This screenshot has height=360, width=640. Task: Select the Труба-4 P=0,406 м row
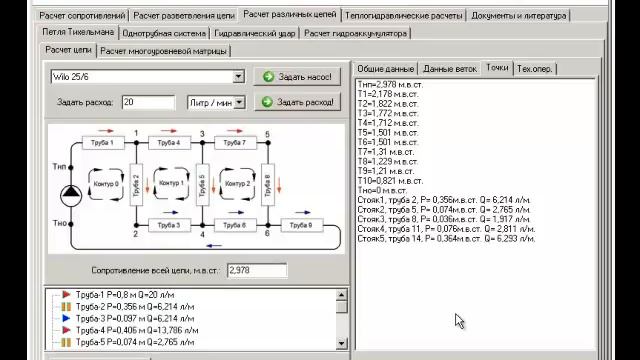point(137,330)
